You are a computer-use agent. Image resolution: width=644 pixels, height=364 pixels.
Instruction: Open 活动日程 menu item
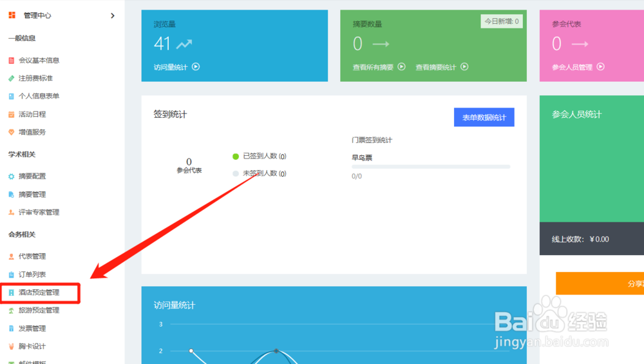[x=32, y=114]
